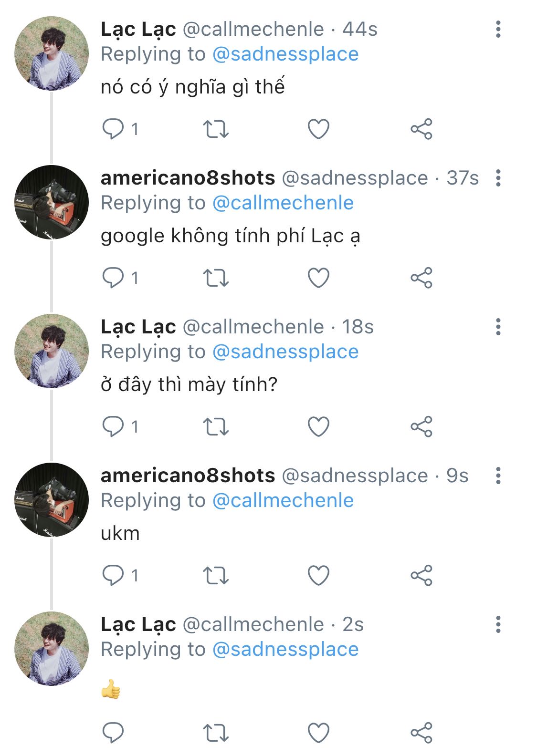Reply to the thumbs-up emoji tweet

click(x=113, y=733)
